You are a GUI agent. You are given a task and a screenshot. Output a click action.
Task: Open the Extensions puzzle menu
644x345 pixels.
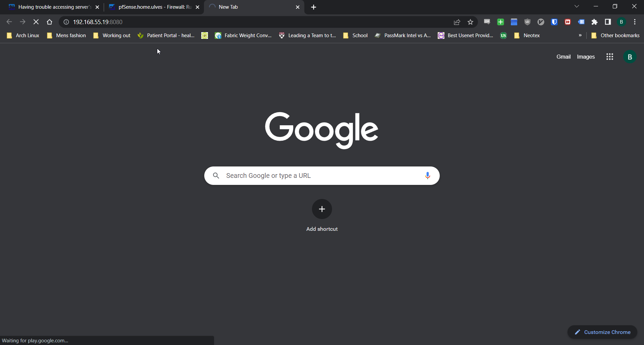click(x=594, y=22)
